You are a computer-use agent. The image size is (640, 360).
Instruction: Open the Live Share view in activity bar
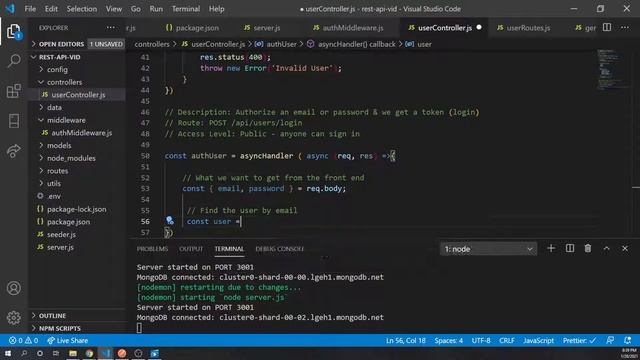(x=13, y=151)
